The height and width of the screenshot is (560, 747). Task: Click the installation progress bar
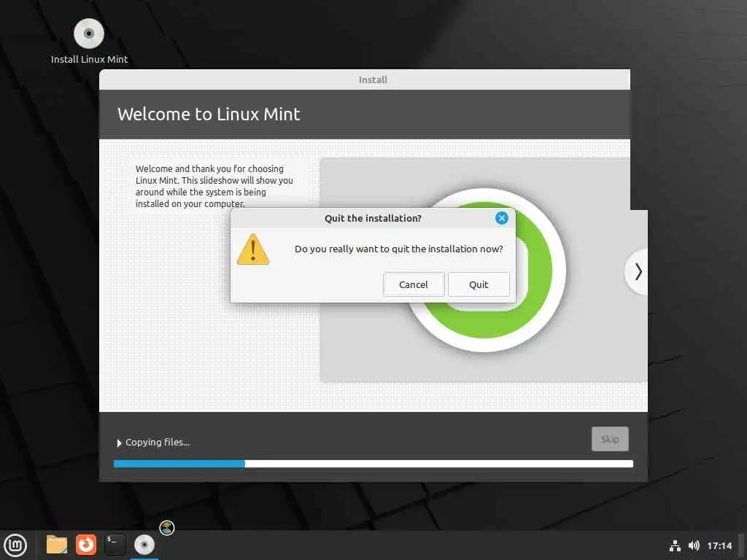pyautogui.click(x=373, y=464)
